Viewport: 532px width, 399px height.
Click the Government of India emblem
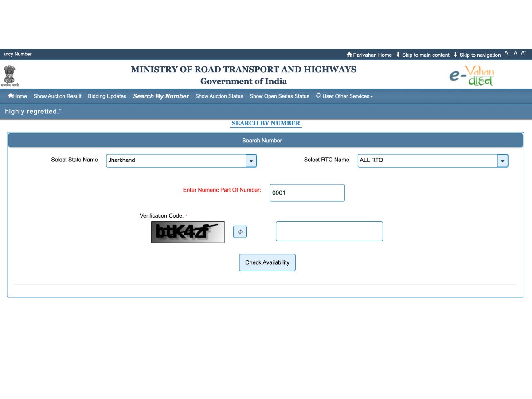point(10,74)
